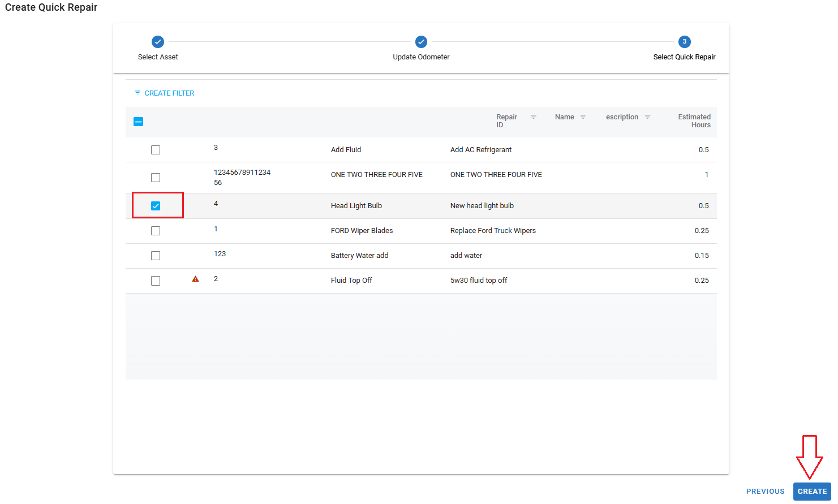838x504 pixels.
Task: Click the CREATE FILTER link
Action: (x=169, y=93)
